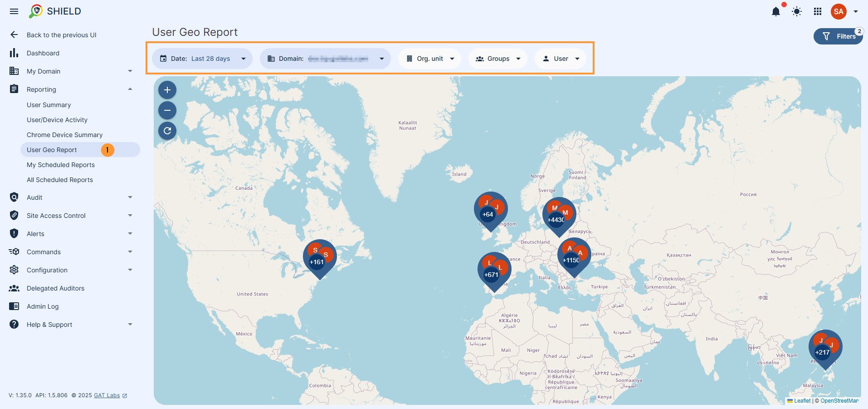Open the hamburger navigation menu
868x409 pixels.
coord(14,11)
